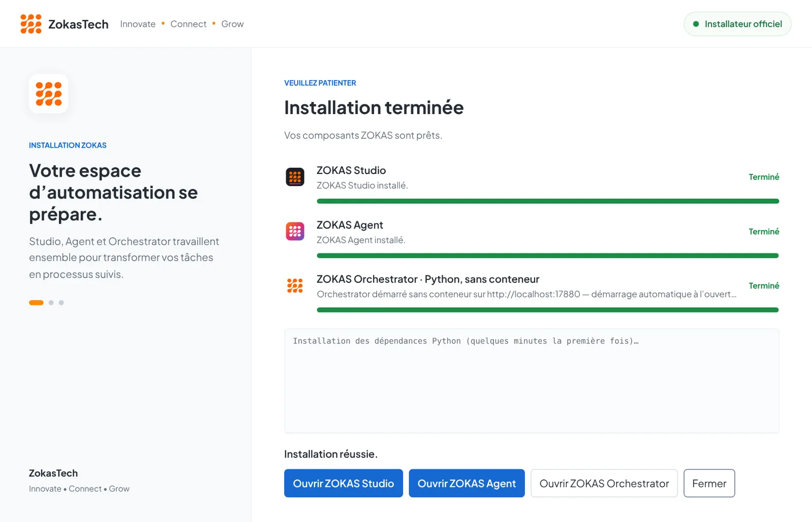Image resolution: width=812 pixels, height=522 pixels.
Task: Click the Fermer button
Action: tap(709, 483)
